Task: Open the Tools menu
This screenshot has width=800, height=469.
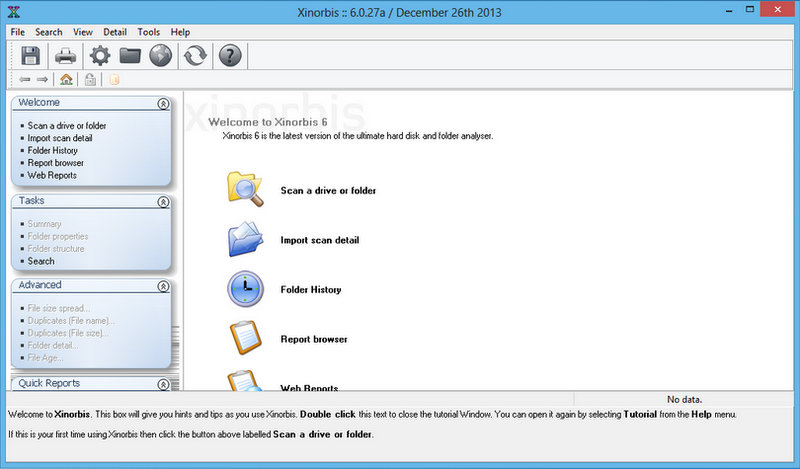Action: click(x=148, y=32)
